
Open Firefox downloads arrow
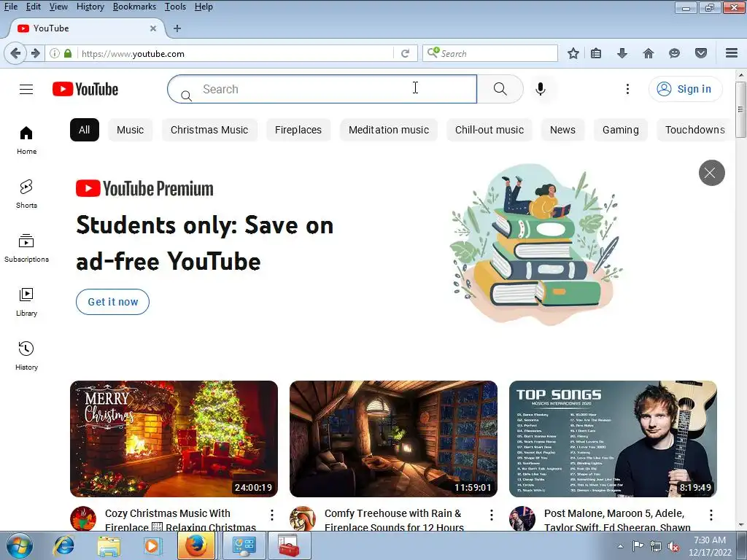(x=622, y=53)
